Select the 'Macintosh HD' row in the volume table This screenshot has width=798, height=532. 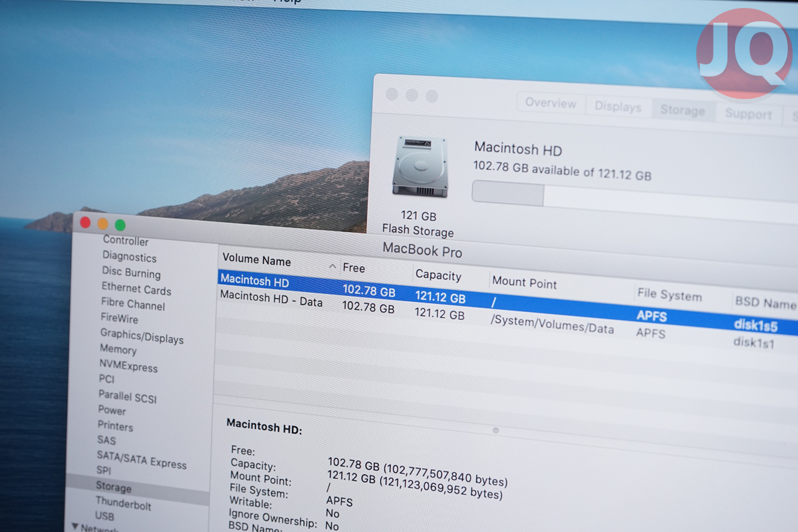pos(508,303)
